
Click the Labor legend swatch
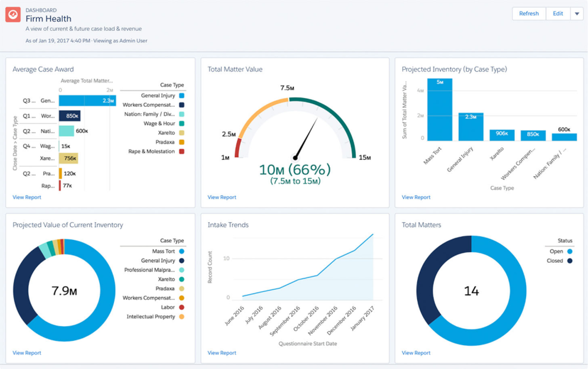182,307
